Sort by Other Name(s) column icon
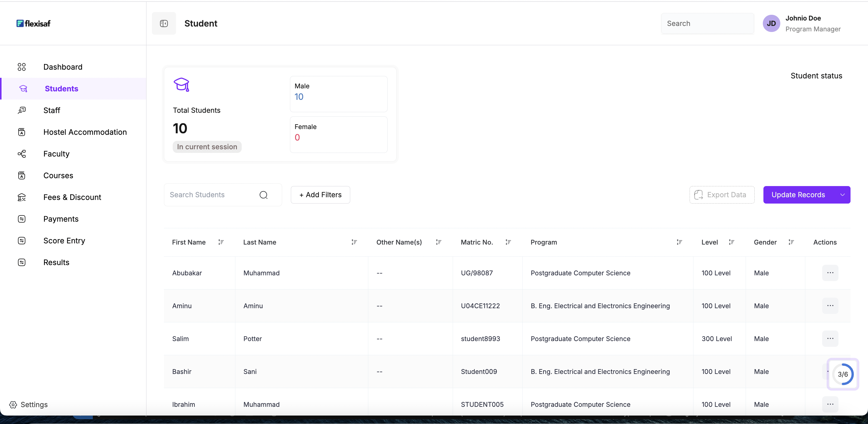 click(439, 242)
